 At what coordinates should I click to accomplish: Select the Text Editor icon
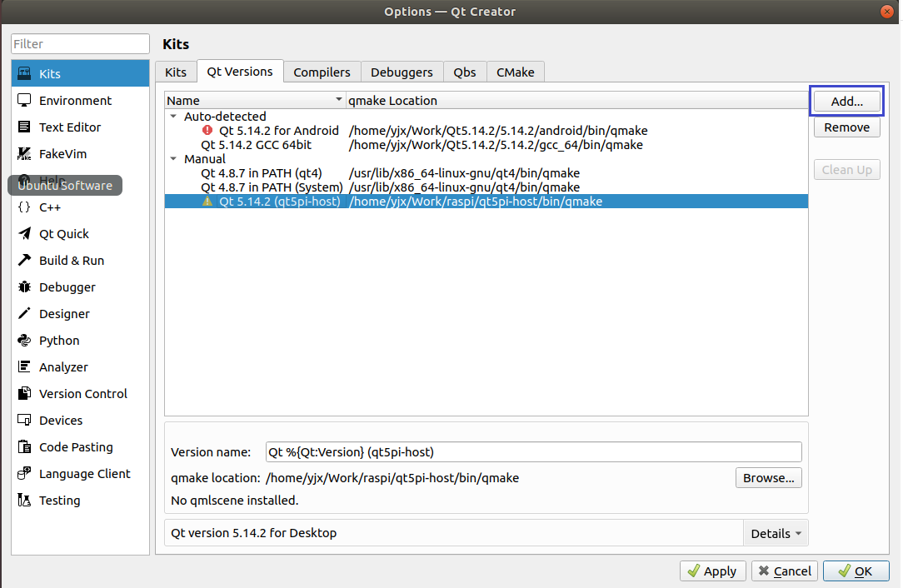pos(24,127)
